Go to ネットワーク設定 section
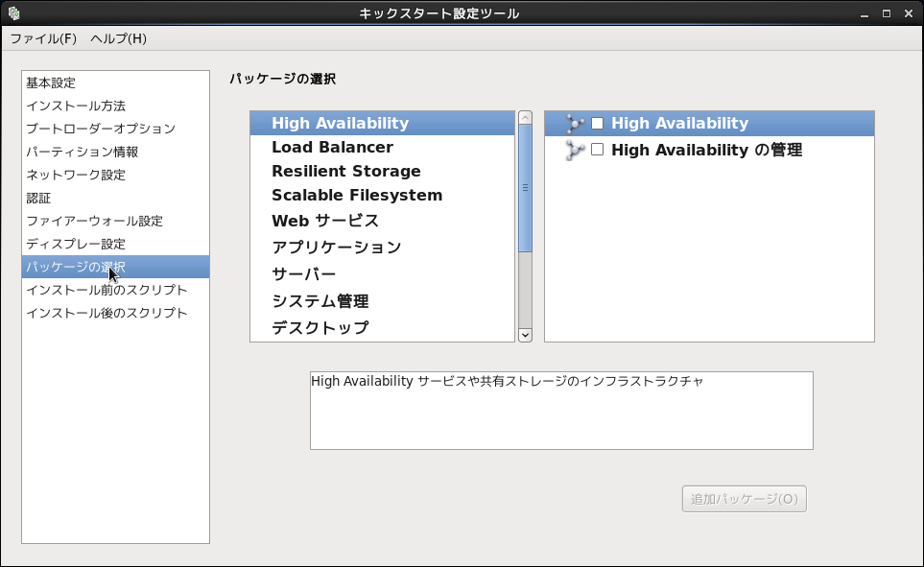This screenshot has width=924, height=567. (x=76, y=175)
